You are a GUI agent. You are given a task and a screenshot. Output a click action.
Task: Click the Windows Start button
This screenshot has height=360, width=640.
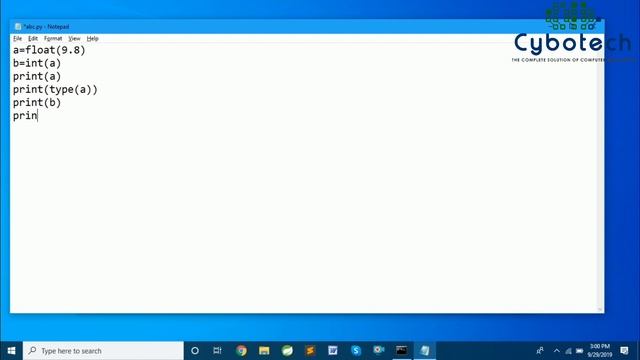pos(11,351)
